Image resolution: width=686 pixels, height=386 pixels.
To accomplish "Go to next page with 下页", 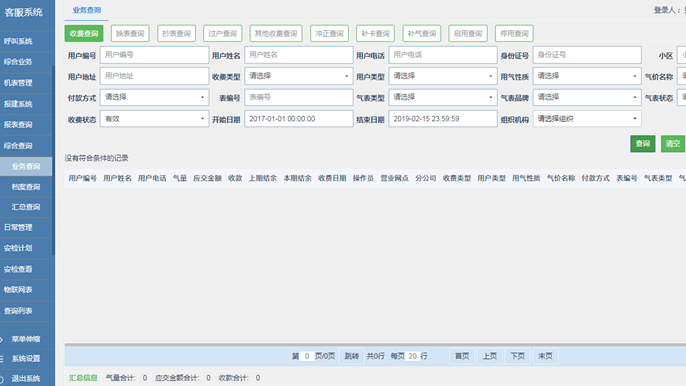I will tap(517, 356).
